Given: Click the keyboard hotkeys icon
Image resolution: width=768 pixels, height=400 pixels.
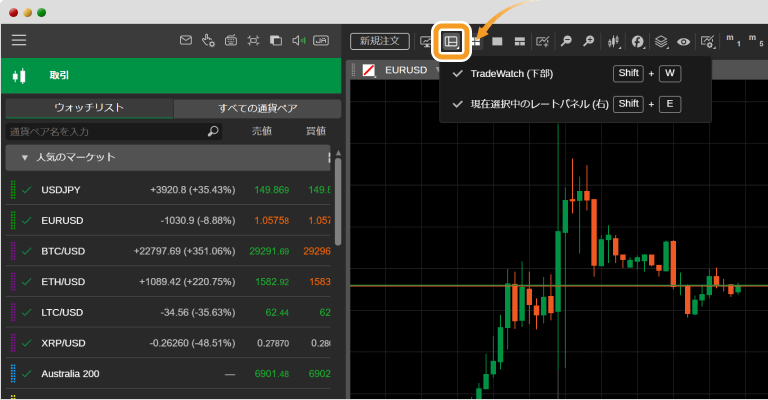Looking at the screenshot, I should point(231,41).
